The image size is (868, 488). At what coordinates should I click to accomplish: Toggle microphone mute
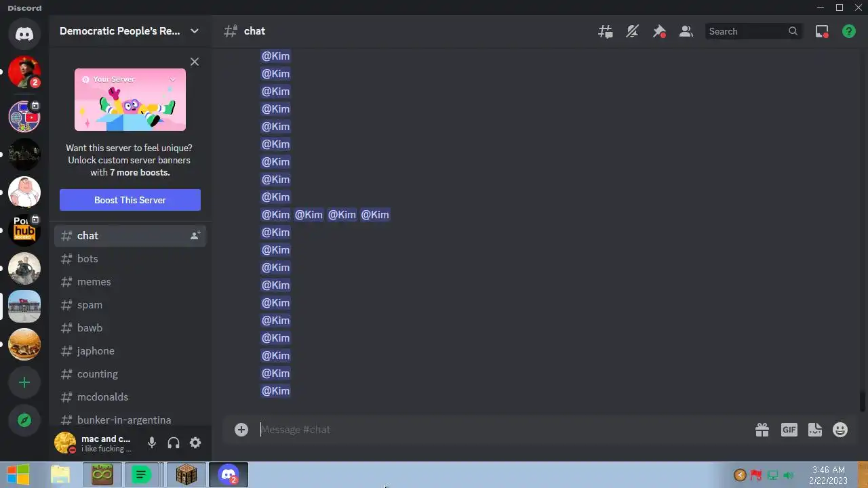[152, 443]
